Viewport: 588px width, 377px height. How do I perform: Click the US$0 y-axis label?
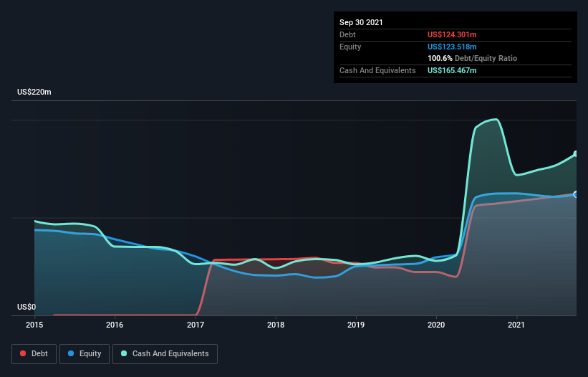tap(26, 307)
